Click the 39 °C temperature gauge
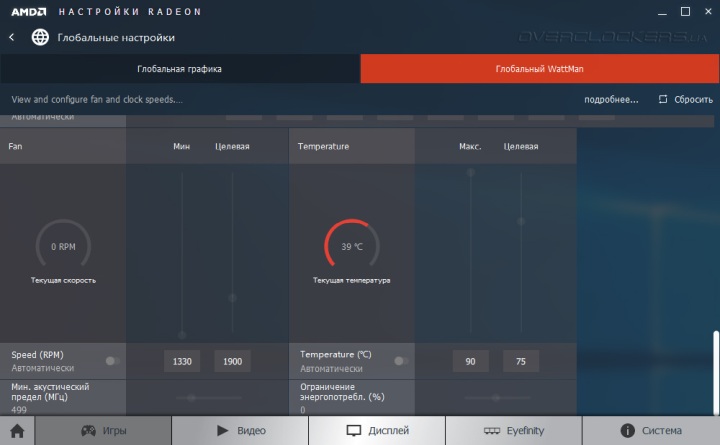720x445 pixels. [x=352, y=243]
